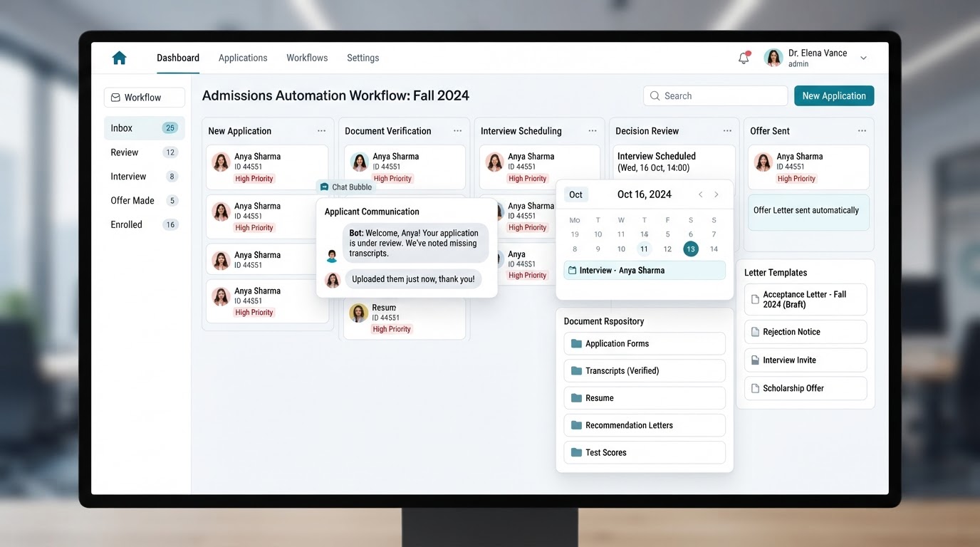This screenshot has height=547, width=980.
Task: Click 'Uploaded them just now, thank you!' message
Action: 413,279
